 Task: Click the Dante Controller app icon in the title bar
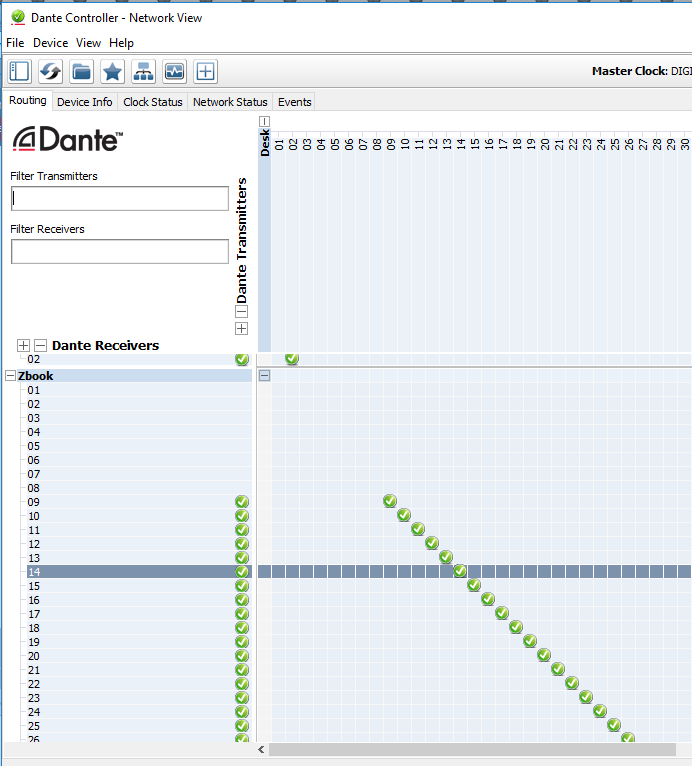click(x=18, y=18)
